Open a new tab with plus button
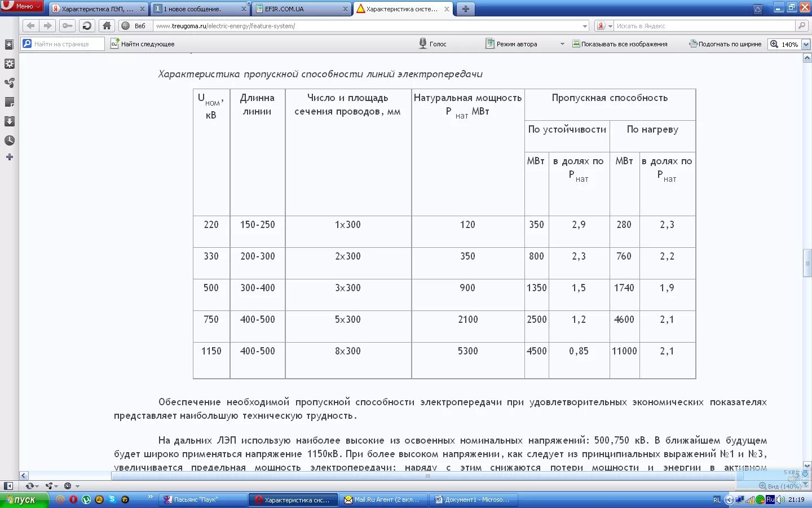 [x=465, y=9]
